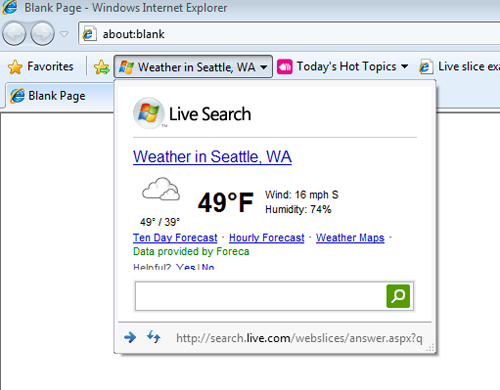Open the Favorites star button
The height and width of the screenshot is (390, 500).
pyautogui.click(x=41, y=67)
